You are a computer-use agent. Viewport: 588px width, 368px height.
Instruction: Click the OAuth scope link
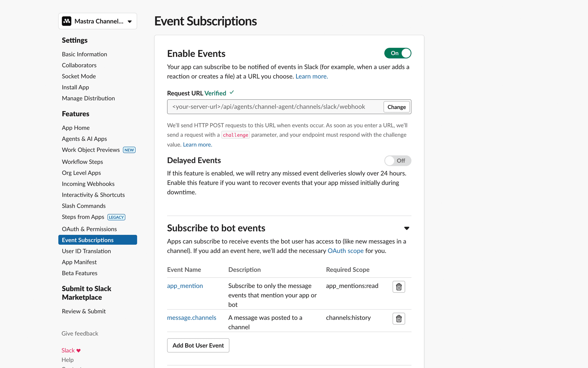click(x=345, y=251)
